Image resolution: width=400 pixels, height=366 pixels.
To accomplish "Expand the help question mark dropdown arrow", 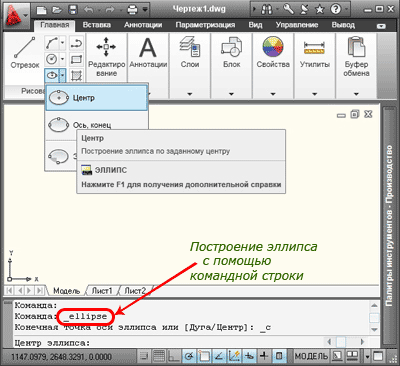I will 346,10.
